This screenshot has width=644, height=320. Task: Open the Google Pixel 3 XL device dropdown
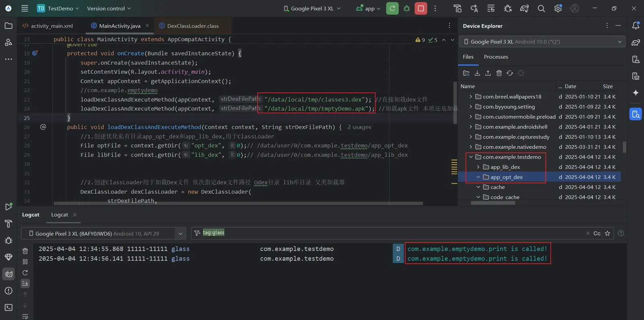tap(313, 8)
